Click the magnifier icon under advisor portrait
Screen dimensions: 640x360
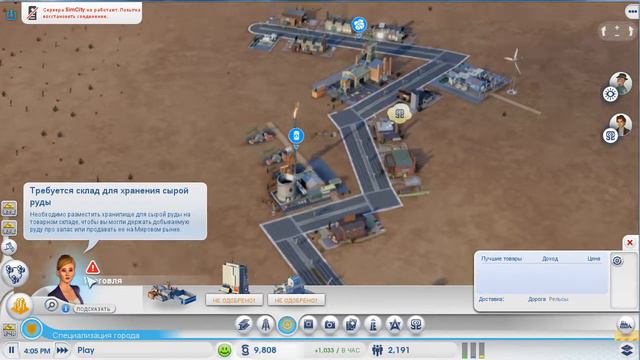tap(51, 304)
